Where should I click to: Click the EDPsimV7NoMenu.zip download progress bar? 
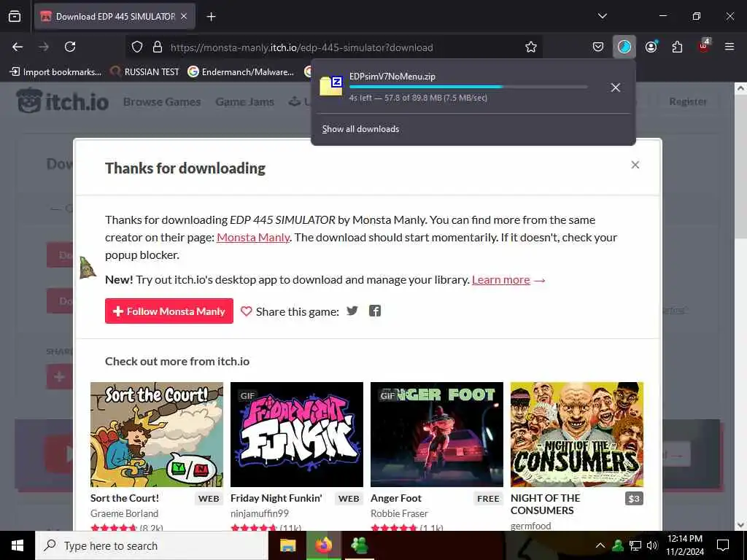468,87
